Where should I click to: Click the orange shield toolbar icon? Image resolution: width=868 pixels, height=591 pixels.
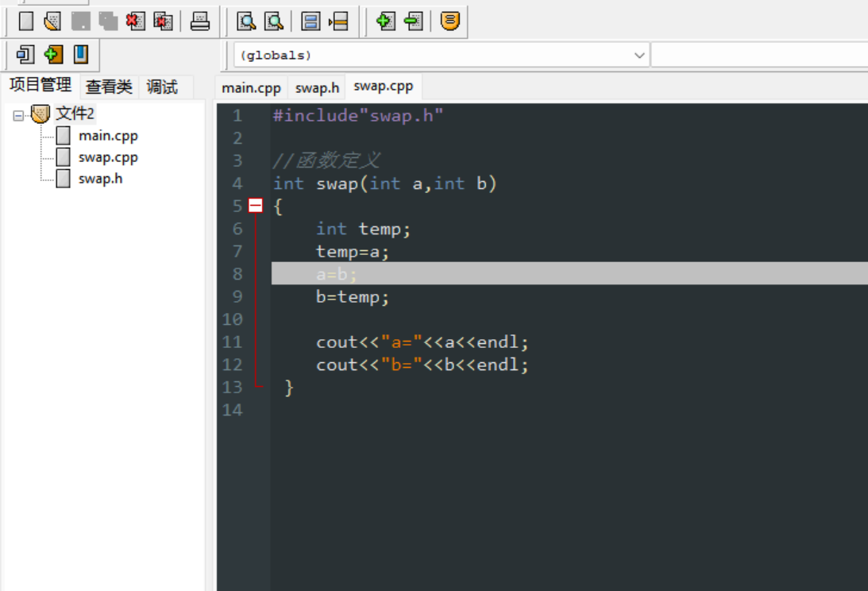[449, 21]
